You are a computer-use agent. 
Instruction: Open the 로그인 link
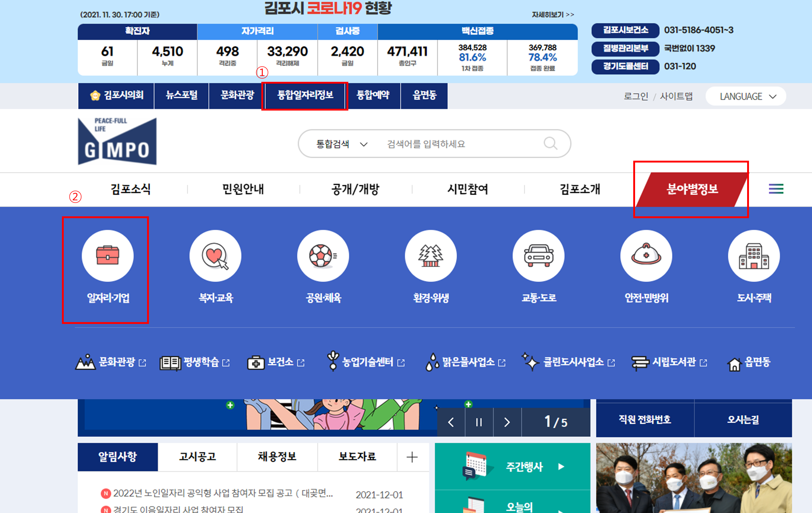coord(635,96)
